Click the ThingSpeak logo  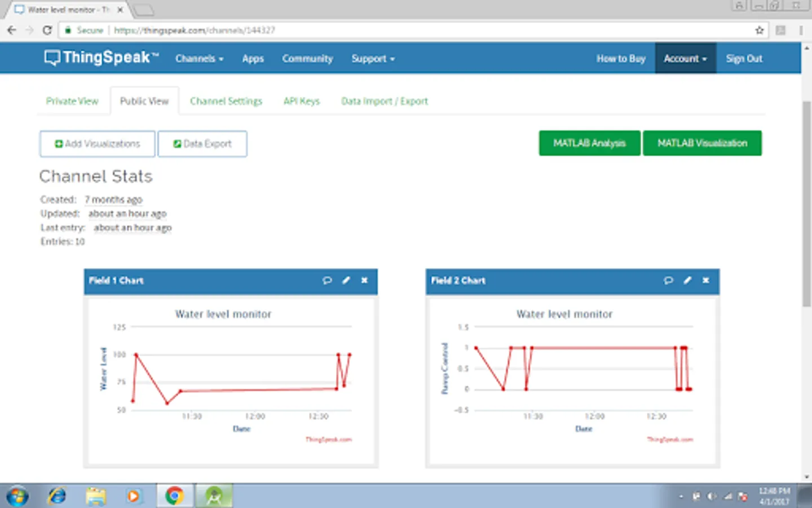(x=102, y=58)
